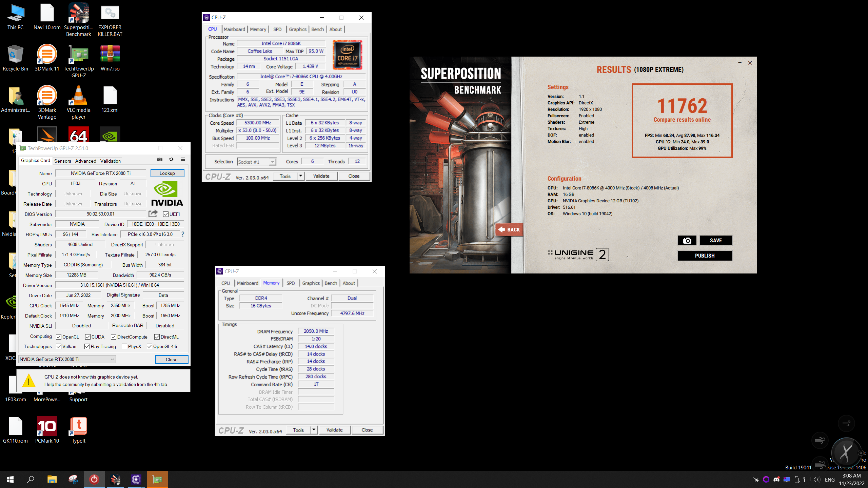Toggle the PhysX checkbox
The image size is (868, 488).
point(124,346)
